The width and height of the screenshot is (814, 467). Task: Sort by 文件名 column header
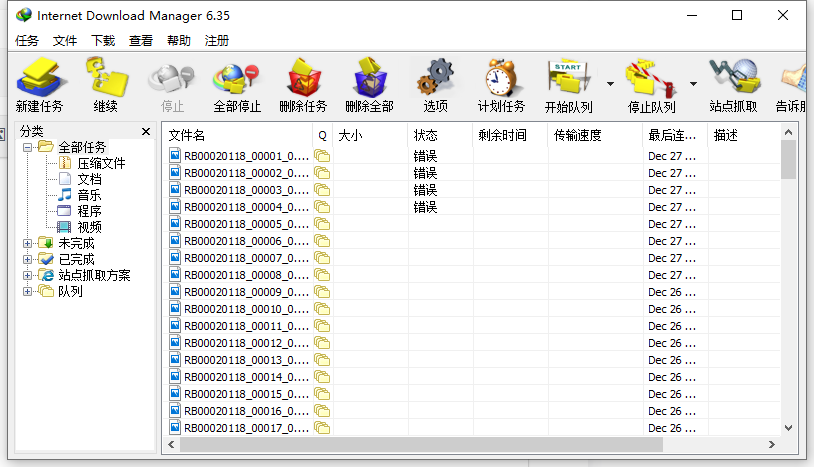pyautogui.click(x=237, y=135)
